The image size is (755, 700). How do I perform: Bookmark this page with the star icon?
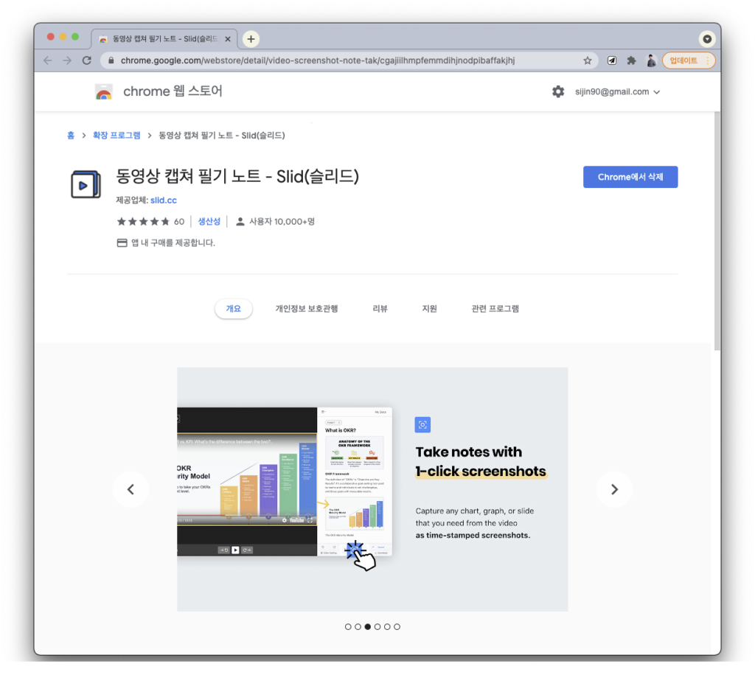coord(588,60)
